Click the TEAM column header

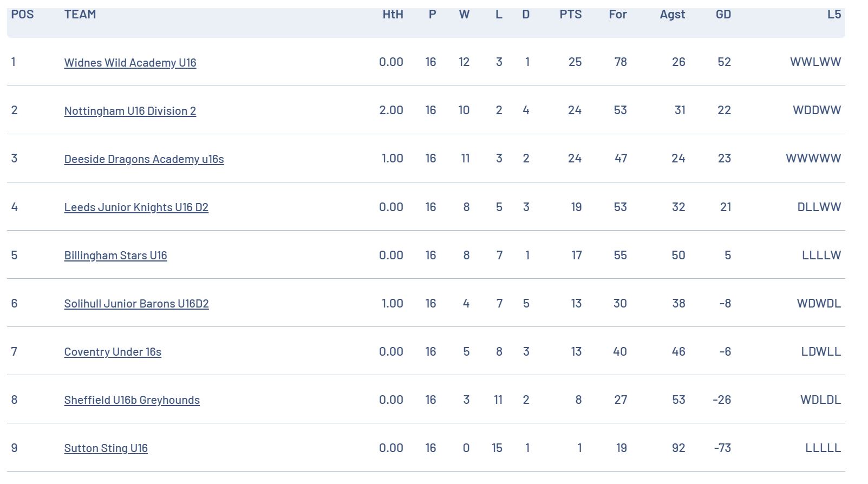(x=80, y=15)
